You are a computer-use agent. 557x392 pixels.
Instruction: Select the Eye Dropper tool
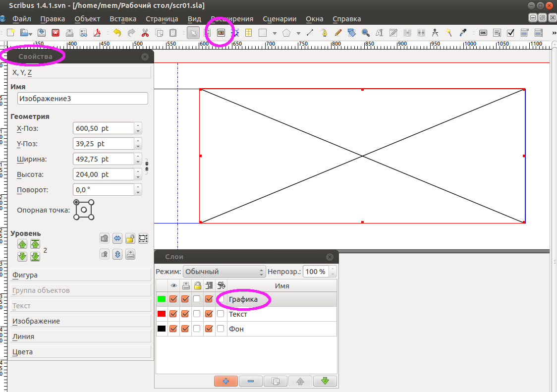463,33
